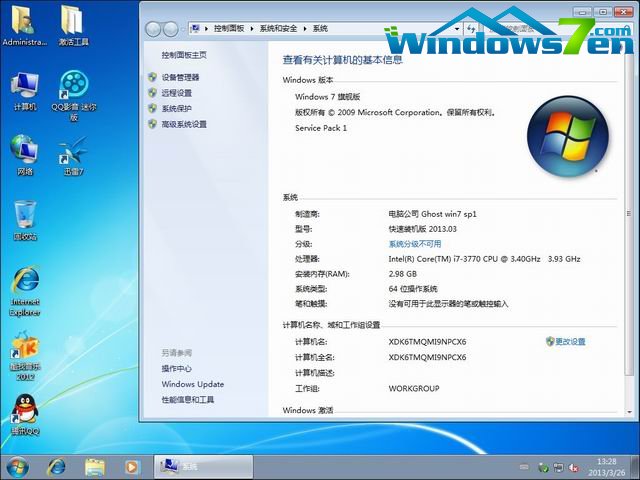Click the 更改设置 link for computer name
Screen dimensions: 640x480
[x=570, y=342]
